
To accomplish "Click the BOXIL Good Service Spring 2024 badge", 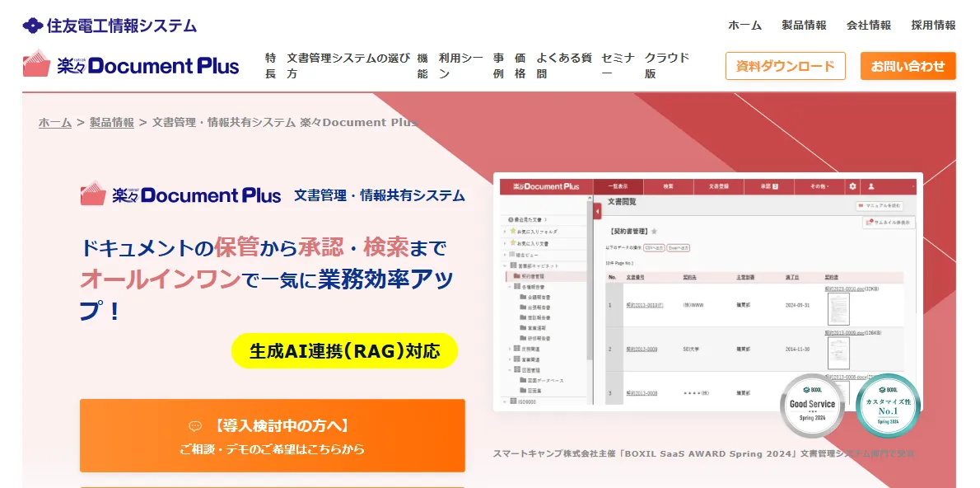I will 812,405.
